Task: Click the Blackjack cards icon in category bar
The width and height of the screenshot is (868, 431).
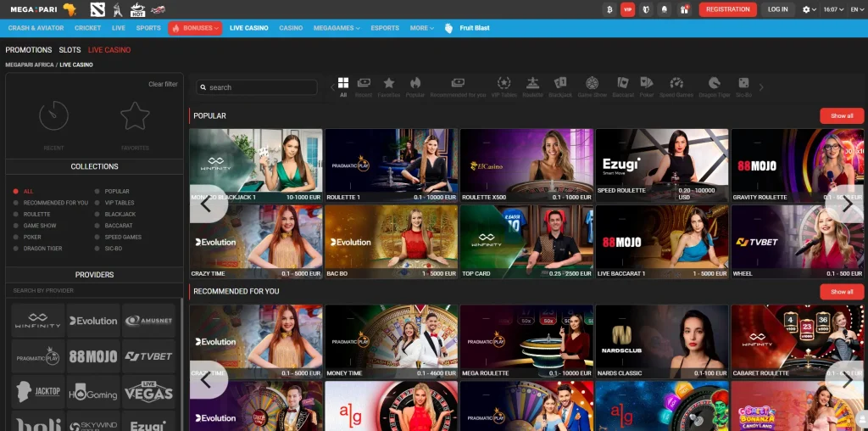Action: pos(560,85)
